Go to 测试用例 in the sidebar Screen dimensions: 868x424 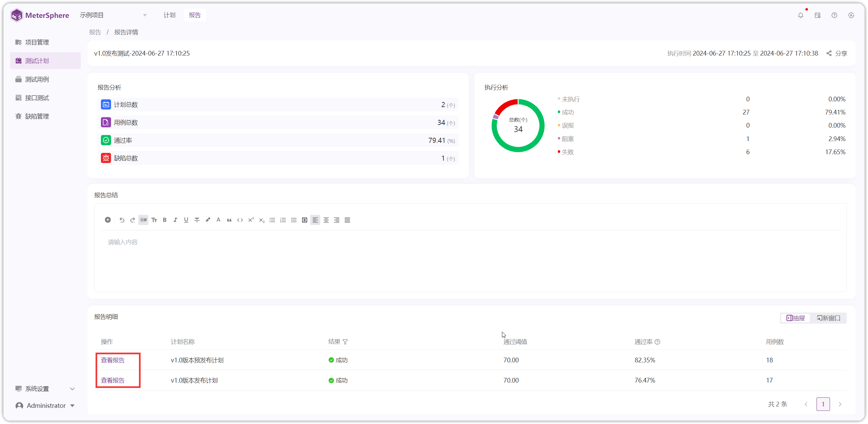pos(45,79)
